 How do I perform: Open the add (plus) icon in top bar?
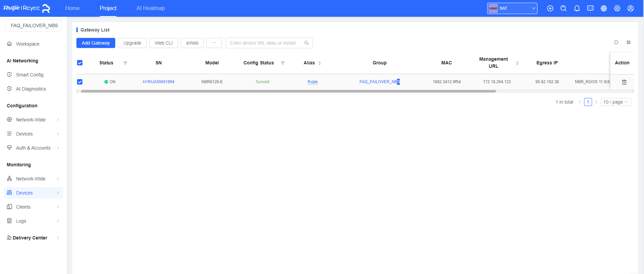pos(550,8)
